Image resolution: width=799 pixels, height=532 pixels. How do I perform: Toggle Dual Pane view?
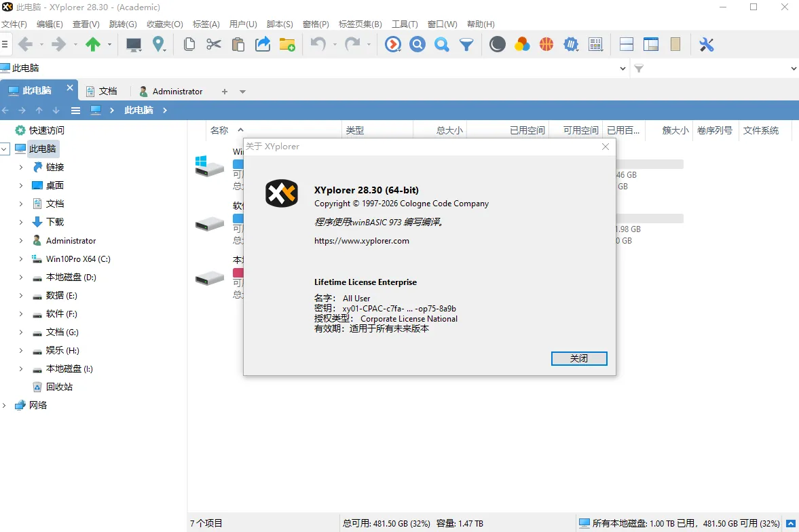pos(626,44)
